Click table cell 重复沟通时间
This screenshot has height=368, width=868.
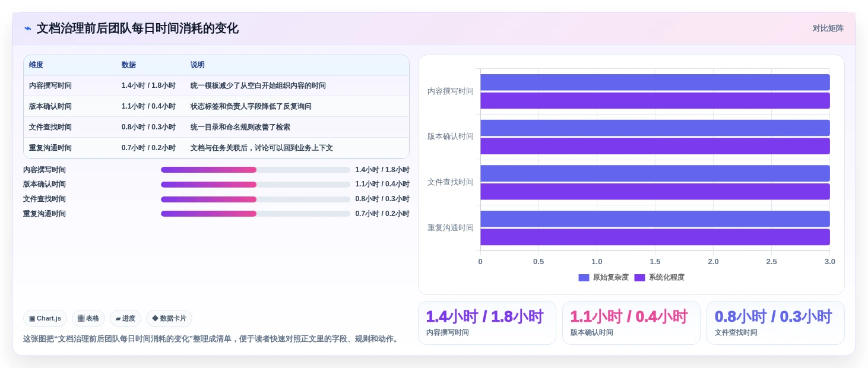[50, 148]
